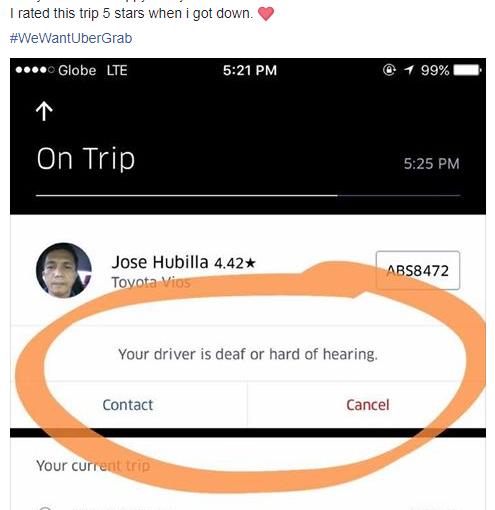Screen dimensions: 495x510
Task: Click the Your current trip section label
Action: tap(93, 466)
